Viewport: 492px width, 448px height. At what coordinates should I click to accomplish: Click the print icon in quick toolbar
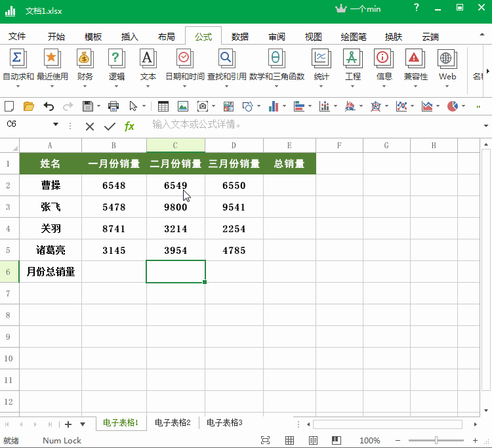pos(113,106)
